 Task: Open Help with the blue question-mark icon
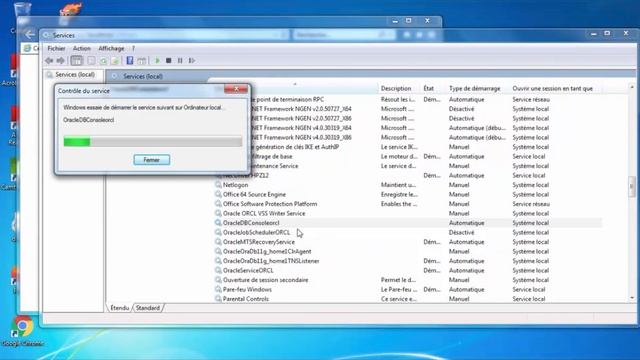pyautogui.click(x=130, y=61)
